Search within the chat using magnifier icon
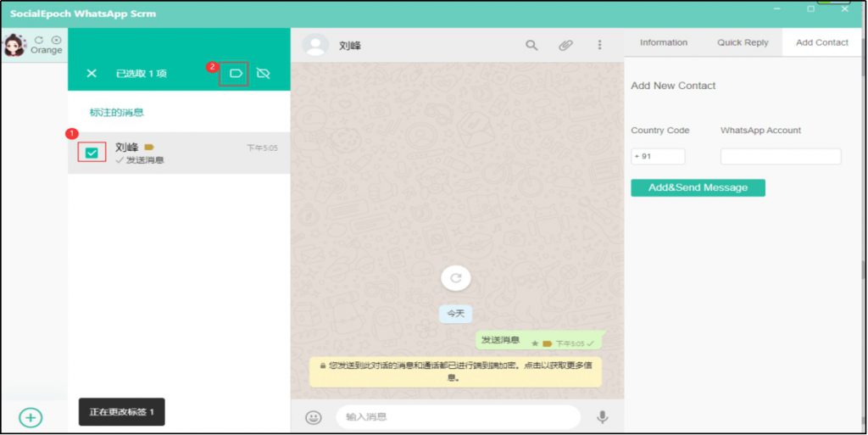Screen dimensions: 868x435 (531, 46)
